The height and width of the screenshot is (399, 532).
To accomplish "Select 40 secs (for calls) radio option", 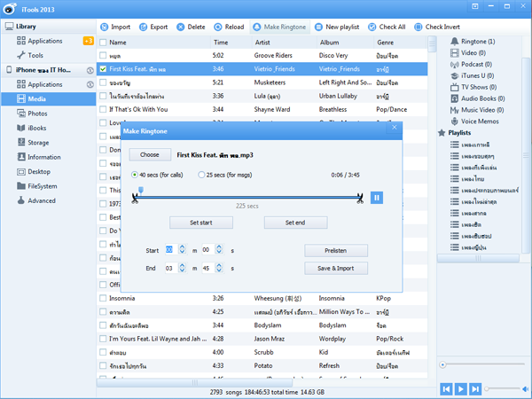I will click(x=135, y=175).
